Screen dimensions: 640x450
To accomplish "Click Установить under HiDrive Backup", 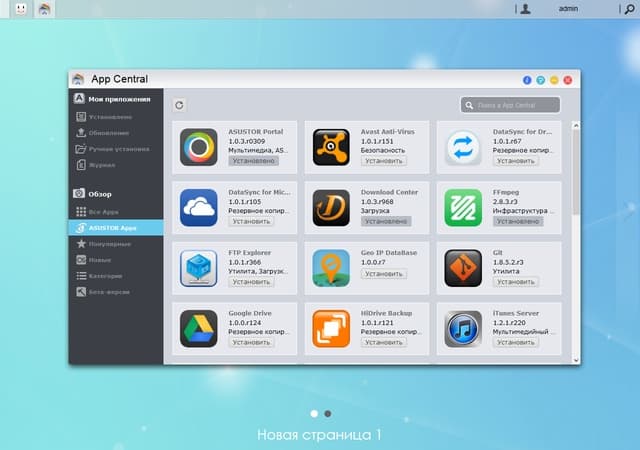I will [383, 342].
